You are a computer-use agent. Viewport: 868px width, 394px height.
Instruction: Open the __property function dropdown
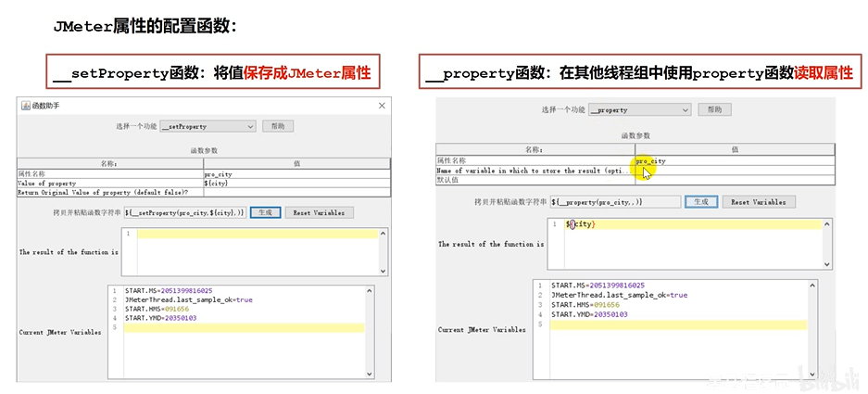pos(640,109)
